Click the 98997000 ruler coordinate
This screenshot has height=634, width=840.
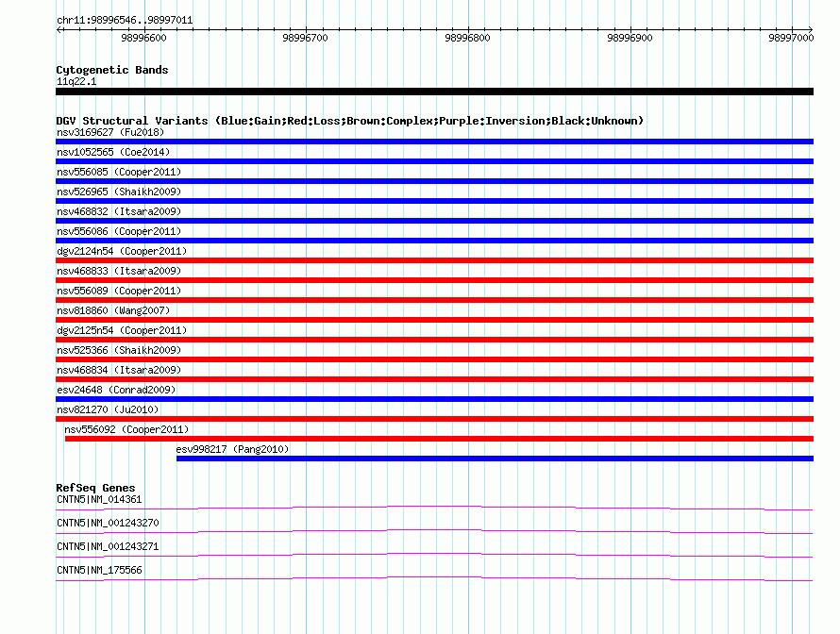791,38
